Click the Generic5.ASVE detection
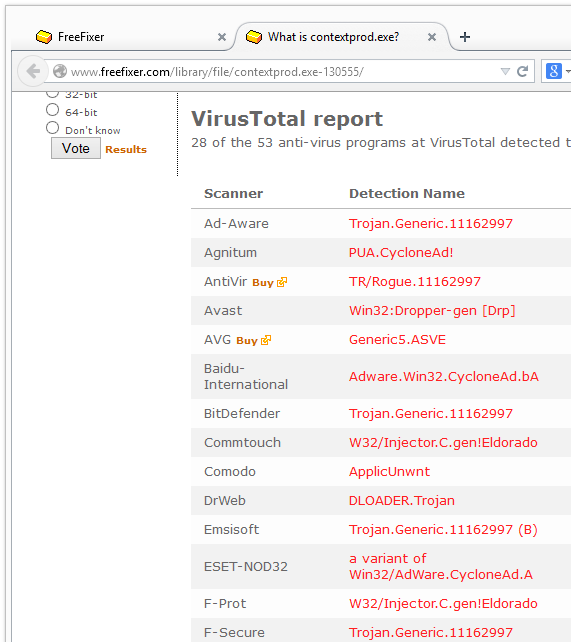Screen dimensions: 571x642 click(x=397, y=339)
